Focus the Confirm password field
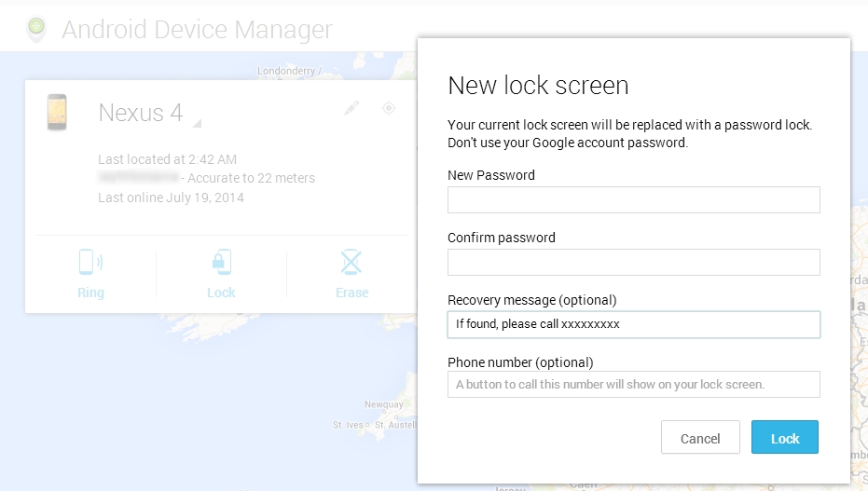Viewport: 868px width, 491px height. (634, 262)
